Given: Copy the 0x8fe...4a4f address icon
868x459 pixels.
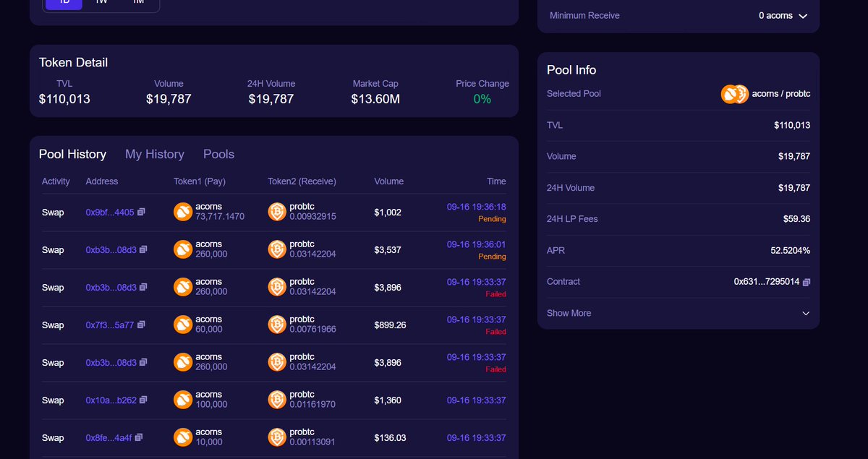Looking at the screenshot, I should (x=139, y=437).
